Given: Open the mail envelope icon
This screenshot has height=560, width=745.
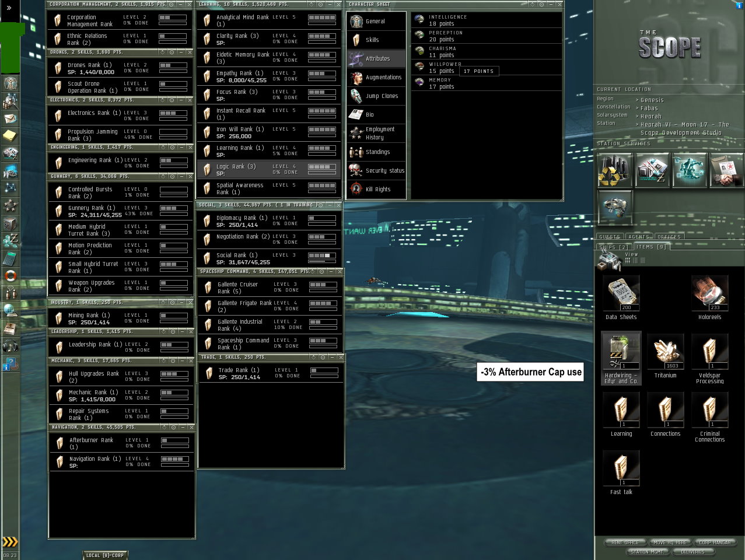Looking at the screenshot, I should coord(10,118).
